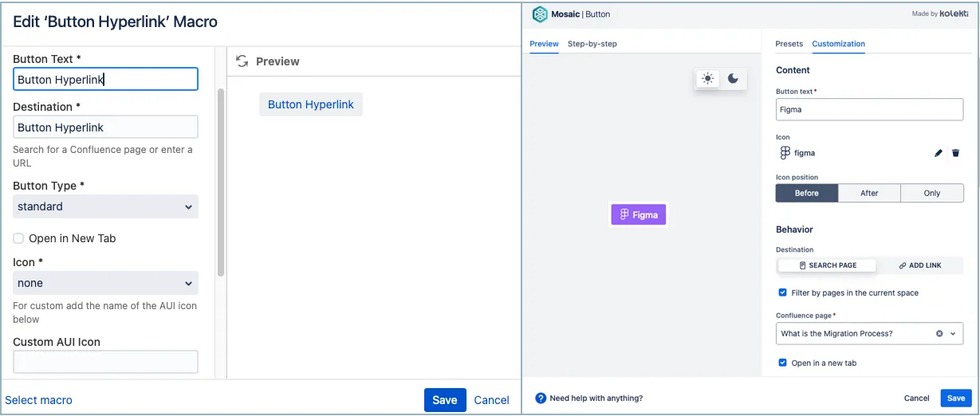This screenshot has height=416, width=980.
Task: Set icon position to Before
Action: [x=807, y=193]
